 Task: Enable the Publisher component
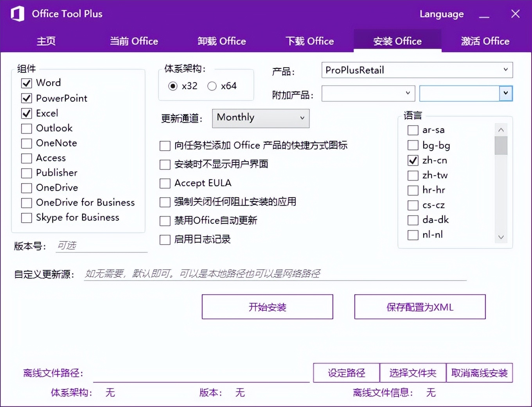click(26, 173)
